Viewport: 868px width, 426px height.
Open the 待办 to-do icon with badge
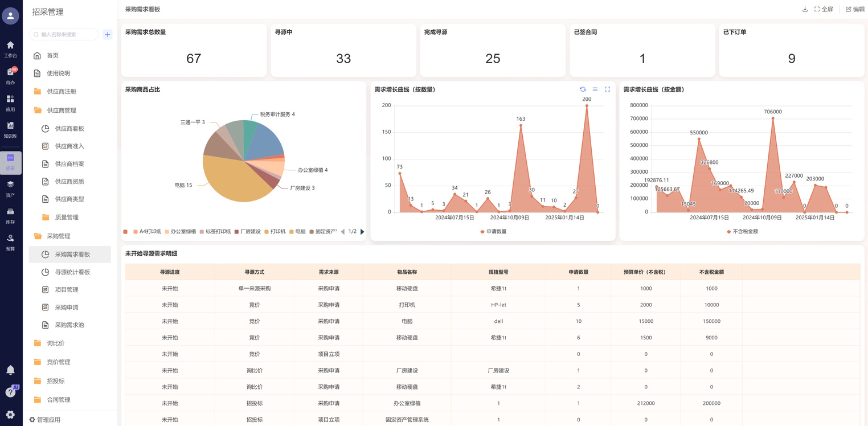click(10, 76)
